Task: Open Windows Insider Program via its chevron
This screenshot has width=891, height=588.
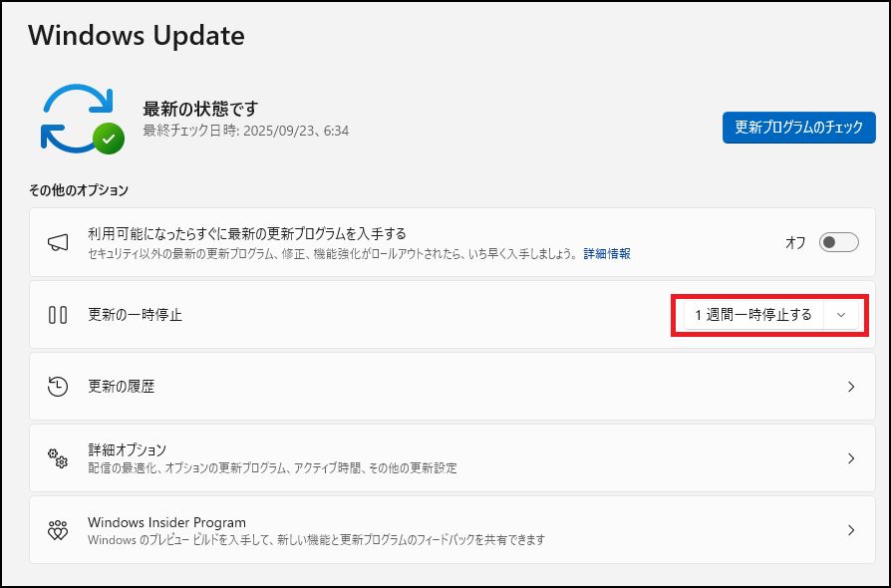Action: click(851, 530)
